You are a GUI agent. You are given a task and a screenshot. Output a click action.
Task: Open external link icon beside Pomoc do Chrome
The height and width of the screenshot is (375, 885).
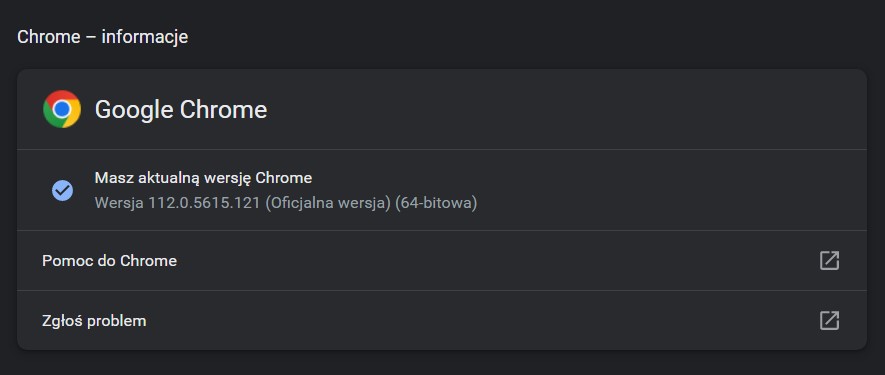tap(829, 260)
